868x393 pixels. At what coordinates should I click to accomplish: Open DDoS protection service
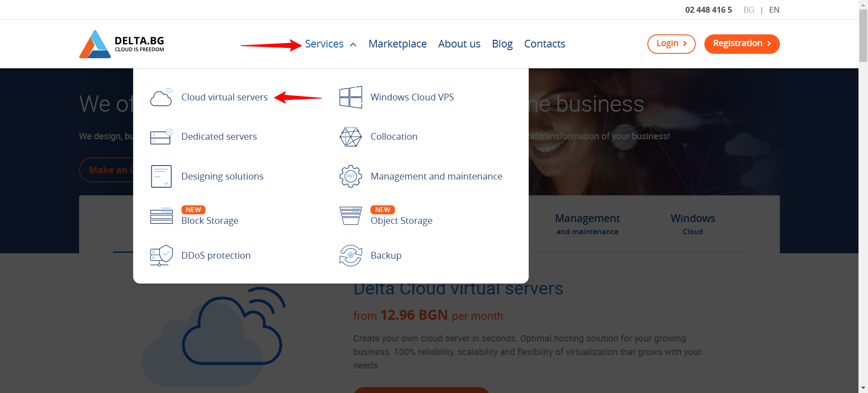point(216,256)
